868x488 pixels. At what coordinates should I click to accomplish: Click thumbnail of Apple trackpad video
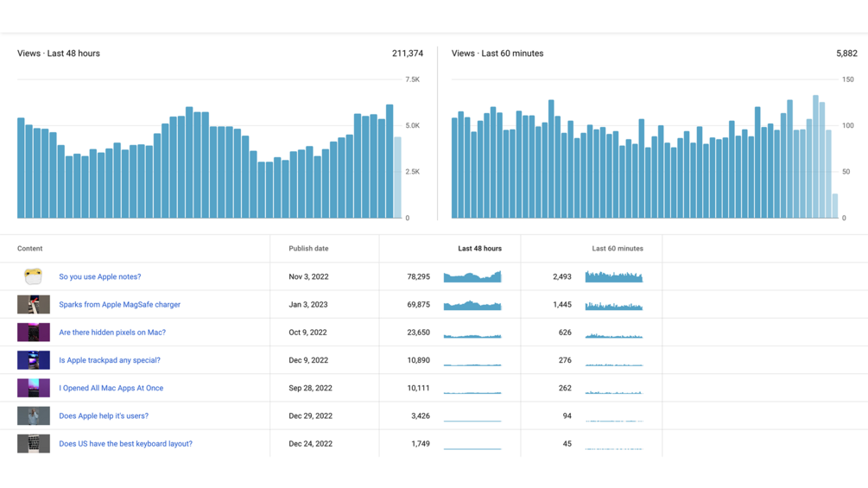pyautogui.click(x=33, y=360)
